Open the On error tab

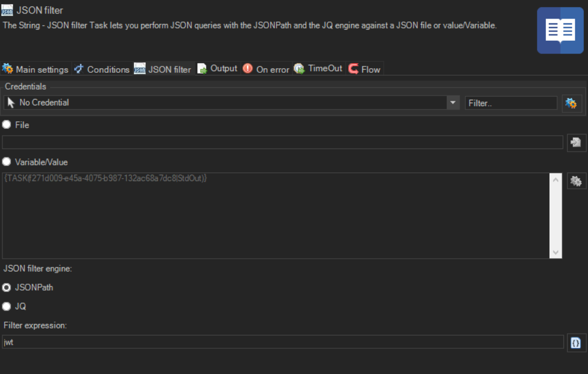266,69
